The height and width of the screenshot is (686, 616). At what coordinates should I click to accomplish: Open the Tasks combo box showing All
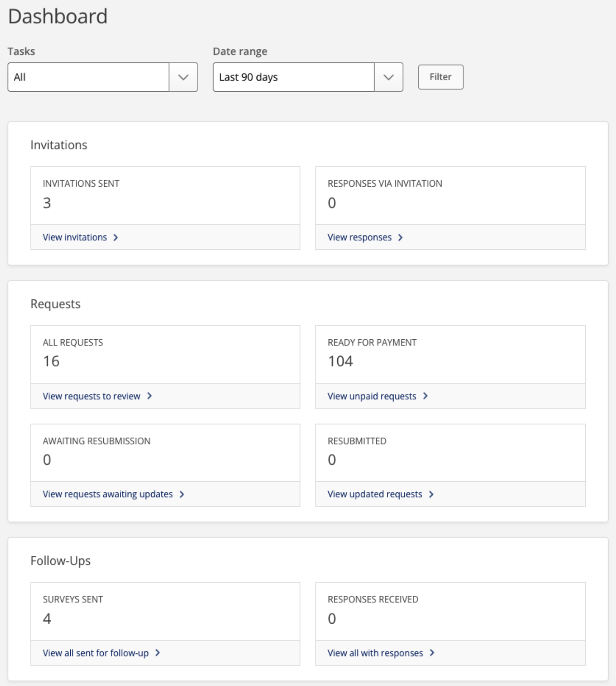(x=103, y=77)
